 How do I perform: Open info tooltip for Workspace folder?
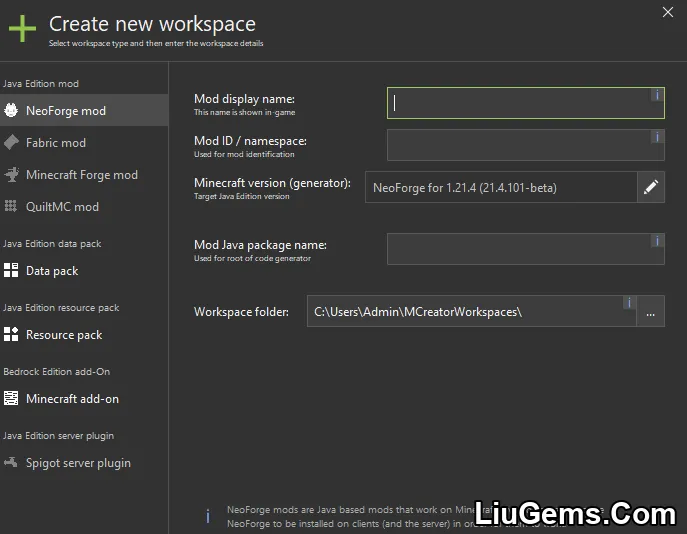(629, 303)
